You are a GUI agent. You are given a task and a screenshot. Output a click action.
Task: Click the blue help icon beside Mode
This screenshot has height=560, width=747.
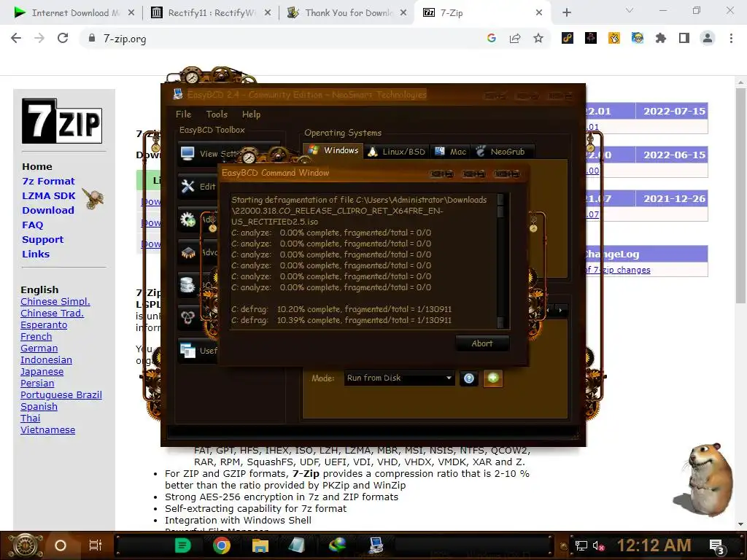[x=469, y=378]
